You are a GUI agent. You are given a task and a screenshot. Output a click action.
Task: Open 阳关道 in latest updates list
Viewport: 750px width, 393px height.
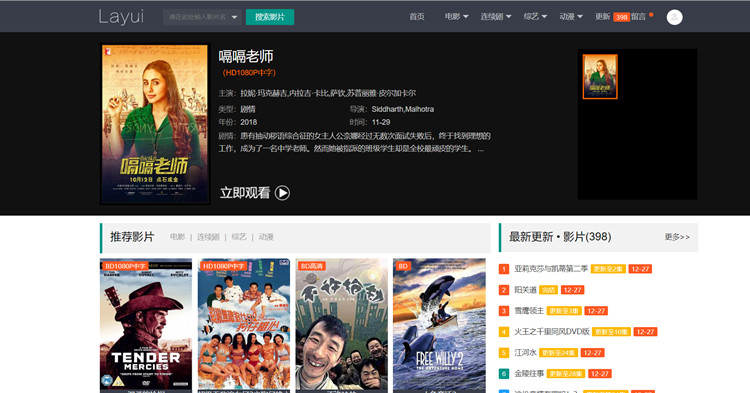point(525,290)
